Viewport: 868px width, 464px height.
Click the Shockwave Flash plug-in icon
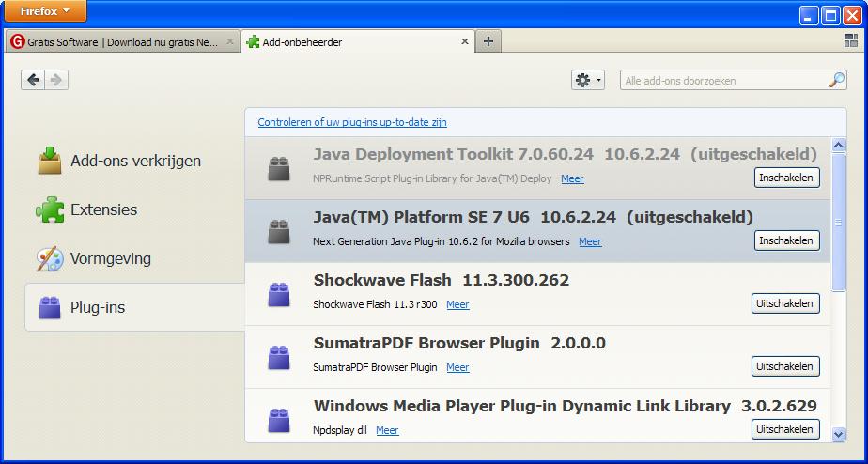pos(278,294)
